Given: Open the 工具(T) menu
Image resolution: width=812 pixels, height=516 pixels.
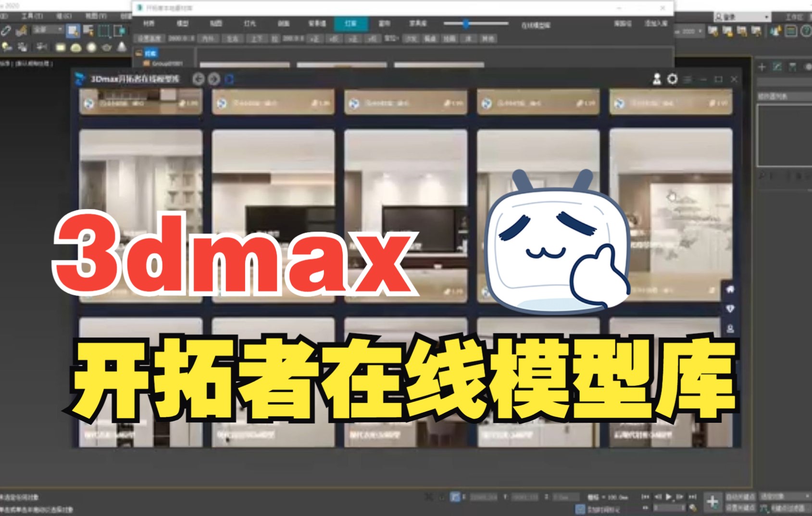Looking at the screenshot, I should [x=32, y=16].
